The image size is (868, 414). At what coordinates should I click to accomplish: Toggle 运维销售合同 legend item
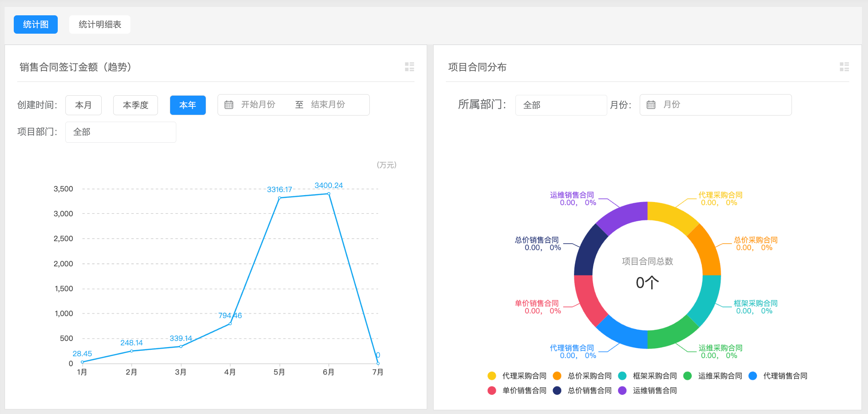click(x=648, y=390)
